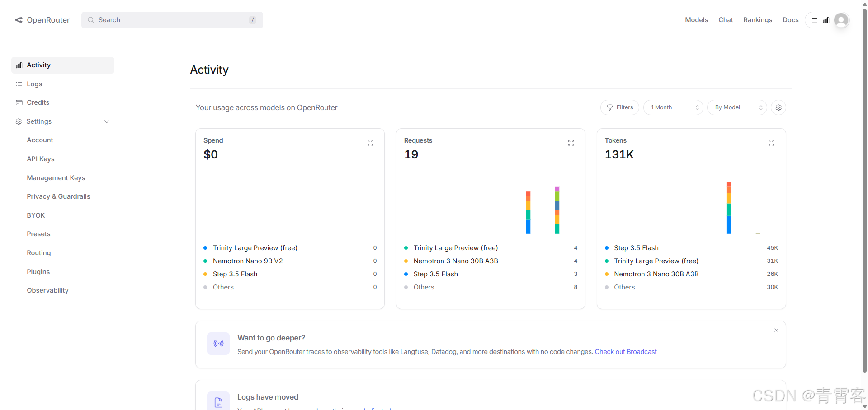This screenshot has height=410, width=868.
Task: Open Presets settings
Action: 38,234
